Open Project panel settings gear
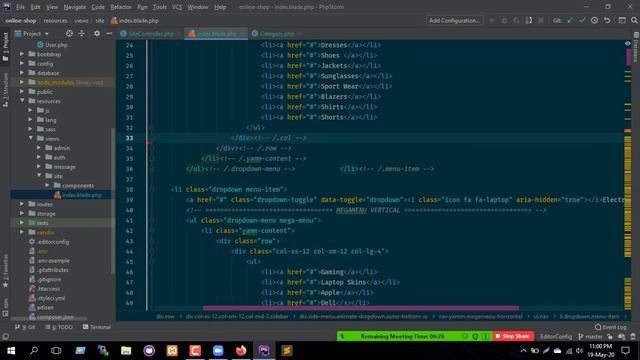 pyautogui.click(x=97, y=33)
